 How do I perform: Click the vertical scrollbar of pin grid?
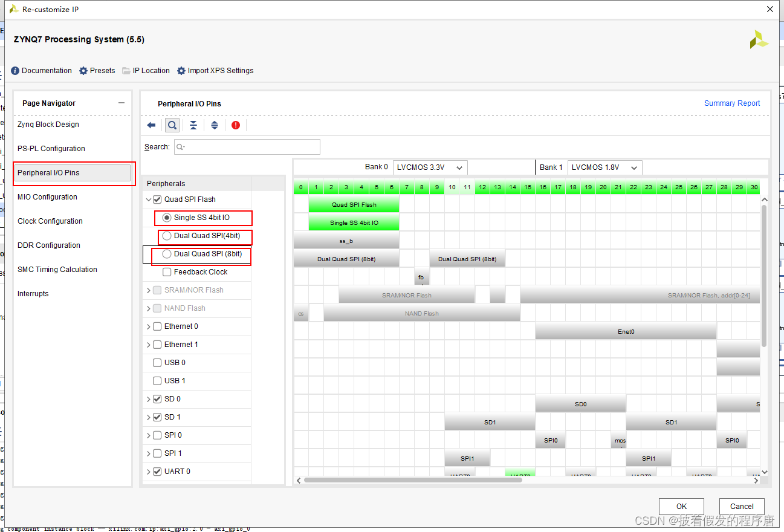pos(764,275)
